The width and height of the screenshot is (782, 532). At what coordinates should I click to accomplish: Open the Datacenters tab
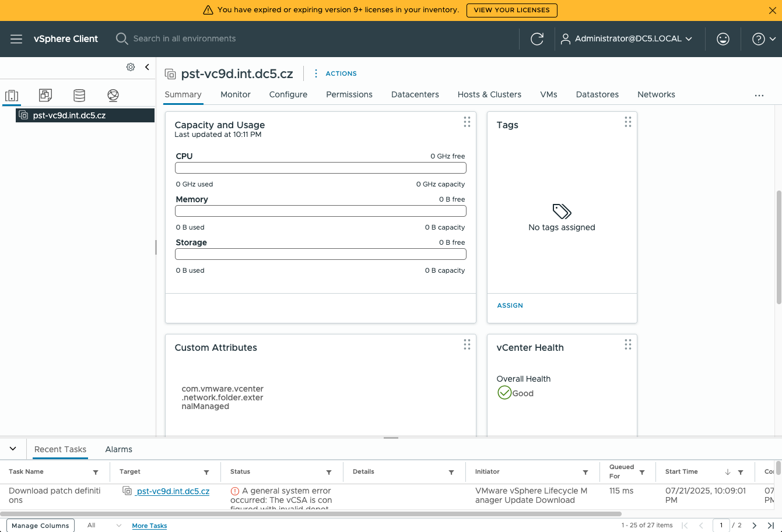(x=415, y=94)
